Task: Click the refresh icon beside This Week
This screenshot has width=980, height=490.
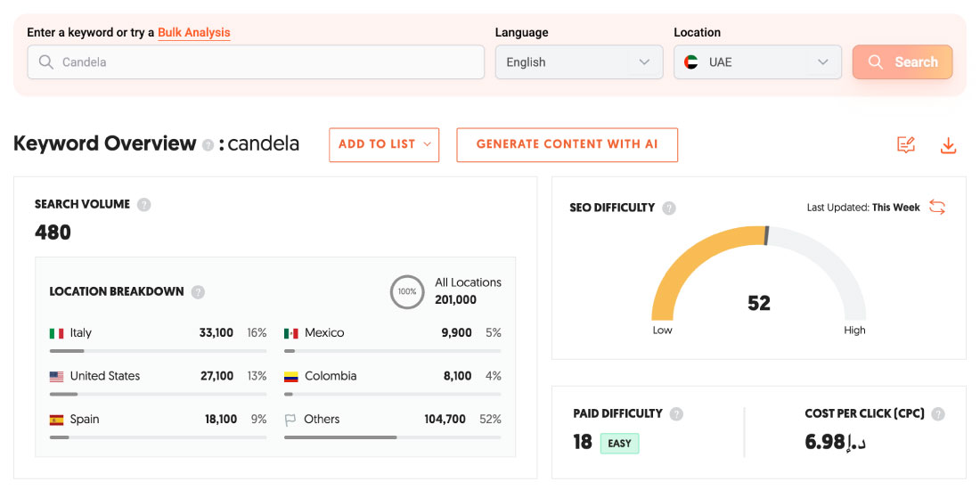Action: click(x=936, y=208)
